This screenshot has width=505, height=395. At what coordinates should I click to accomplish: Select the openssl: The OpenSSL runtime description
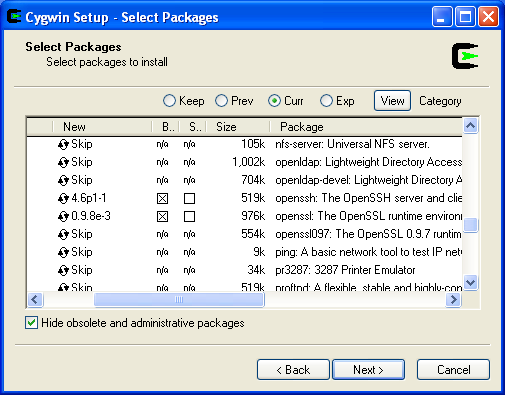coord(368,216)
